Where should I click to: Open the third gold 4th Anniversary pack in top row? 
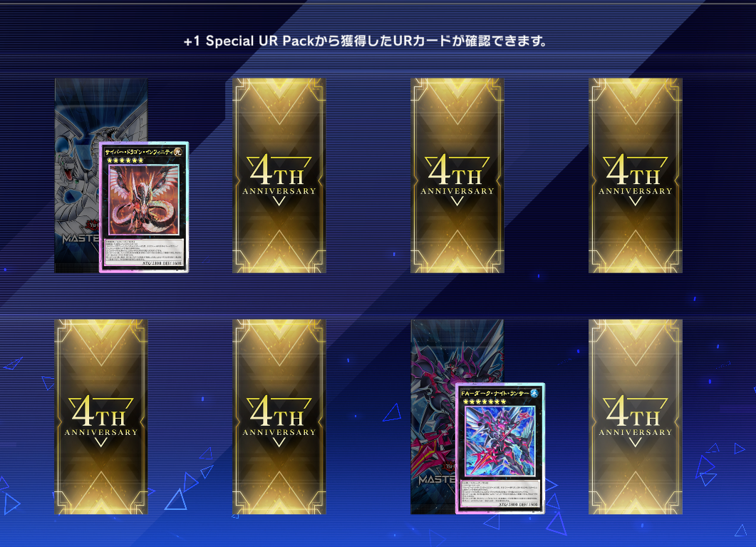(x=457, y=175)
